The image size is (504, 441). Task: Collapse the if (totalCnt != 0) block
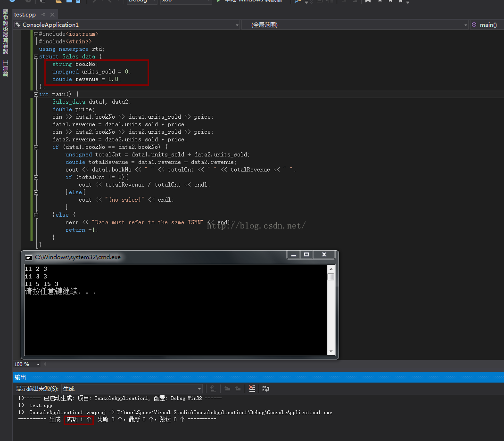pos(36,177)
